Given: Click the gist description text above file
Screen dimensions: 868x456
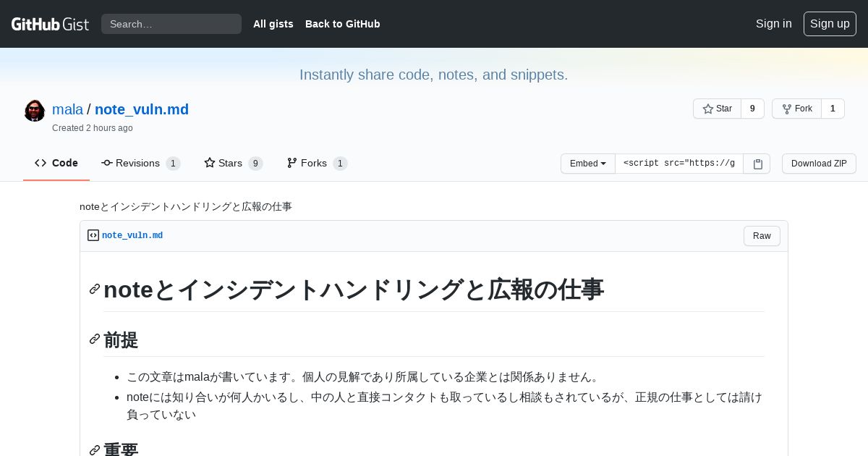Looking at the screenshot, I should pos(186,206).
